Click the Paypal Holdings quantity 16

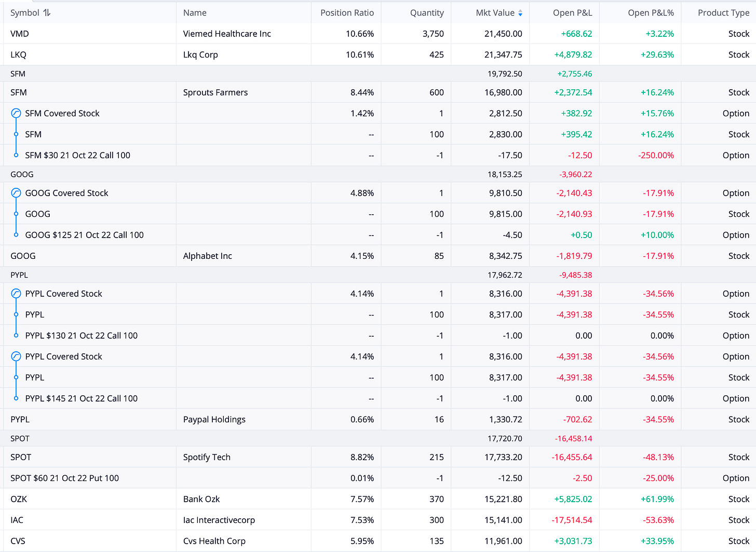click(439, 419)
